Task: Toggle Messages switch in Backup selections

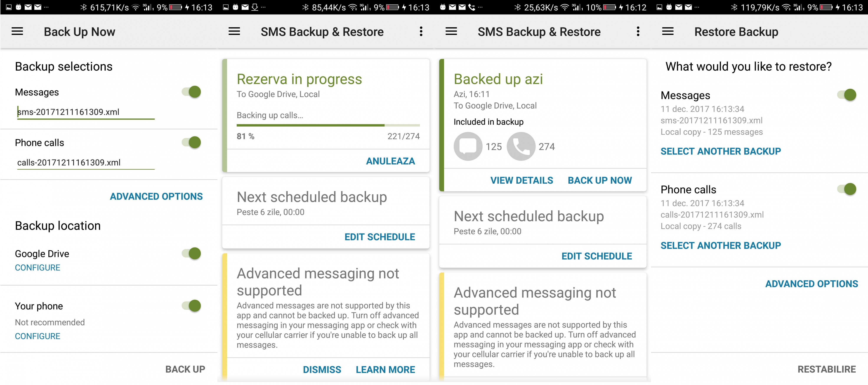Action: point(191,92)
